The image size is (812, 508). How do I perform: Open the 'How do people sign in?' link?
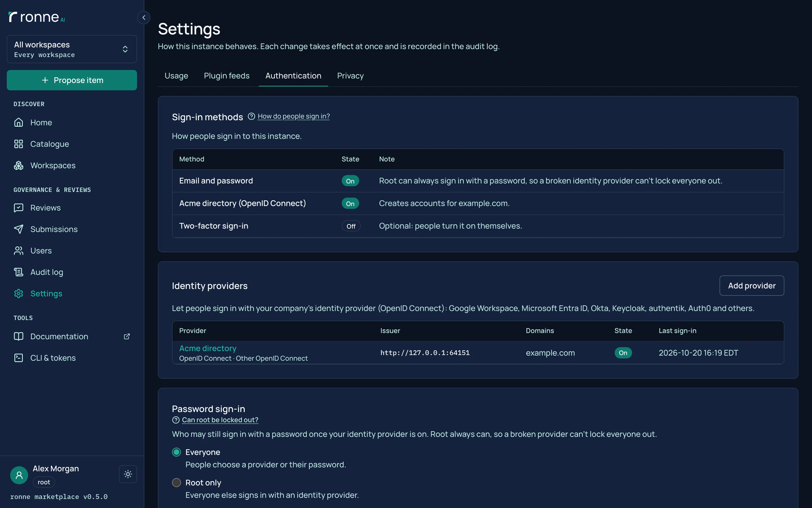(x=294, y=116)
